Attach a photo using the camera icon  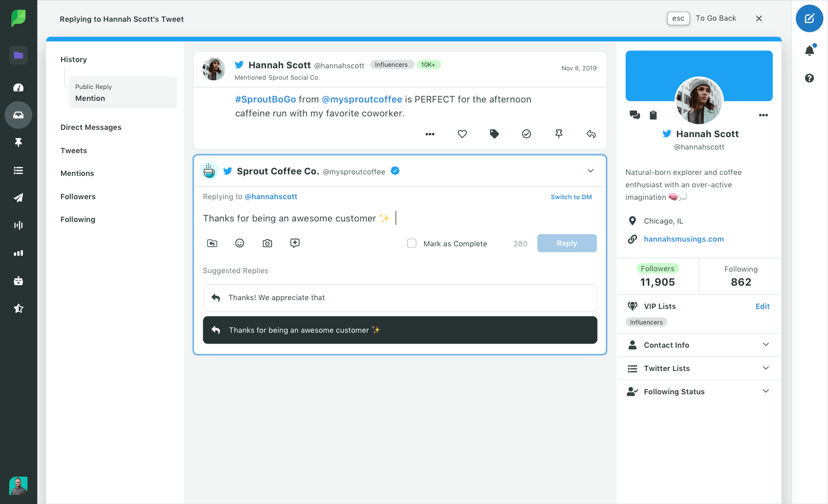[x=268, y=243]
